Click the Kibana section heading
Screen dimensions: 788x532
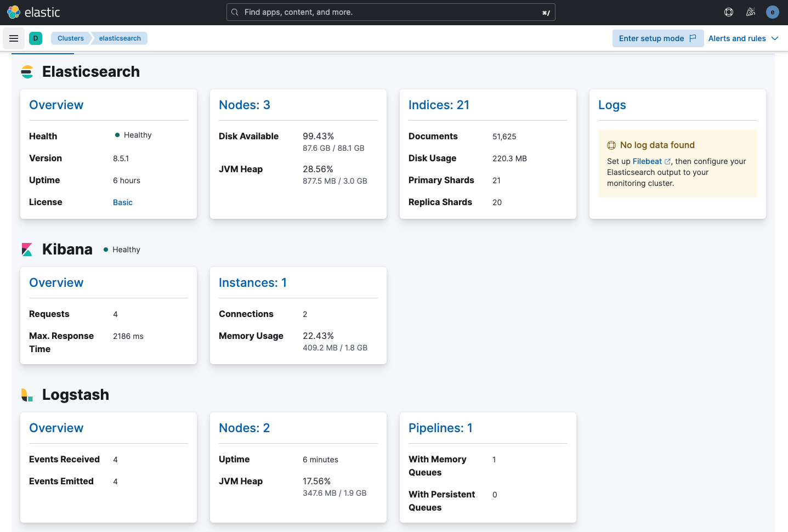pos(67,250)
